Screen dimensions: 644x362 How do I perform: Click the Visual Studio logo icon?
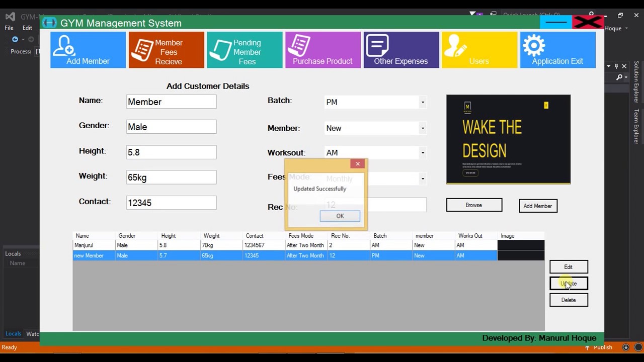pyautogui.click(x=10, y=17)
